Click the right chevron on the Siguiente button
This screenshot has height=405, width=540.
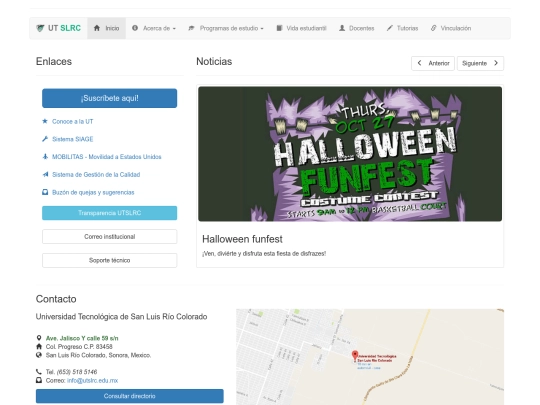(496, 63)
